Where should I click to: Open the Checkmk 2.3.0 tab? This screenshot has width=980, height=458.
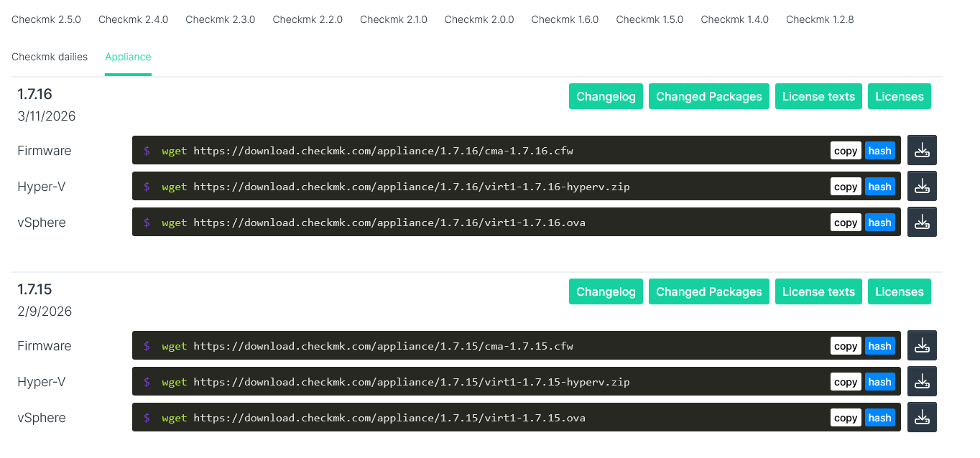click(220, 19)
